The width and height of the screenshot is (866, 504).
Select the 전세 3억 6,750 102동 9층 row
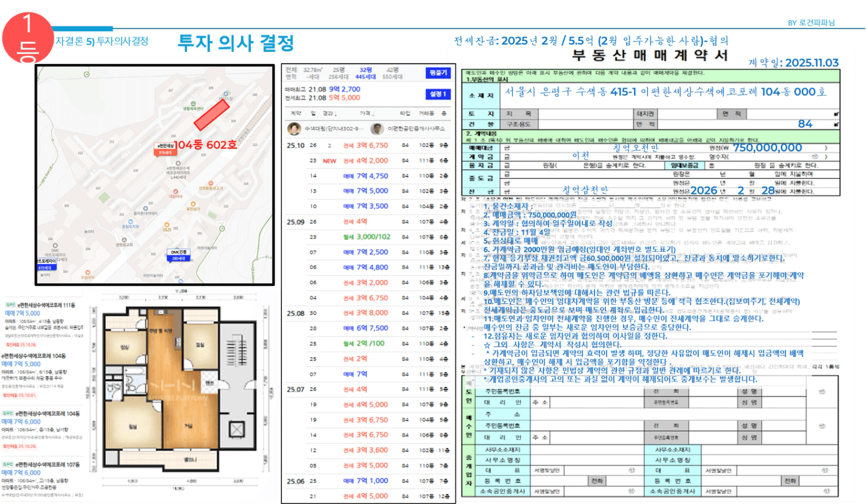368,145
